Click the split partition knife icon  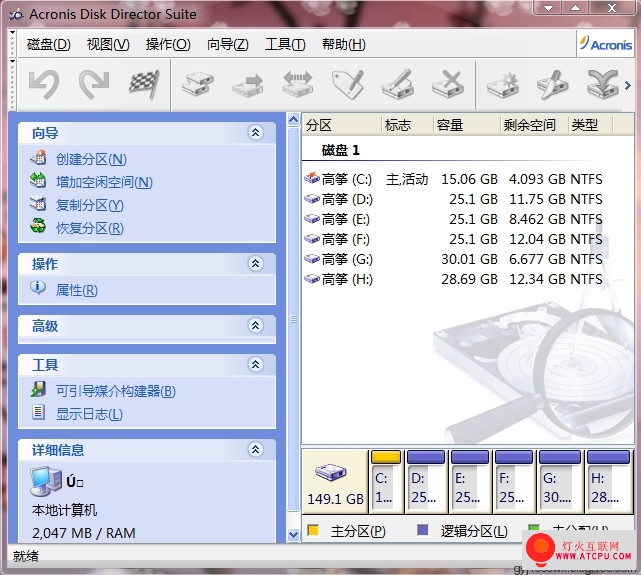[x=553, y=85]
